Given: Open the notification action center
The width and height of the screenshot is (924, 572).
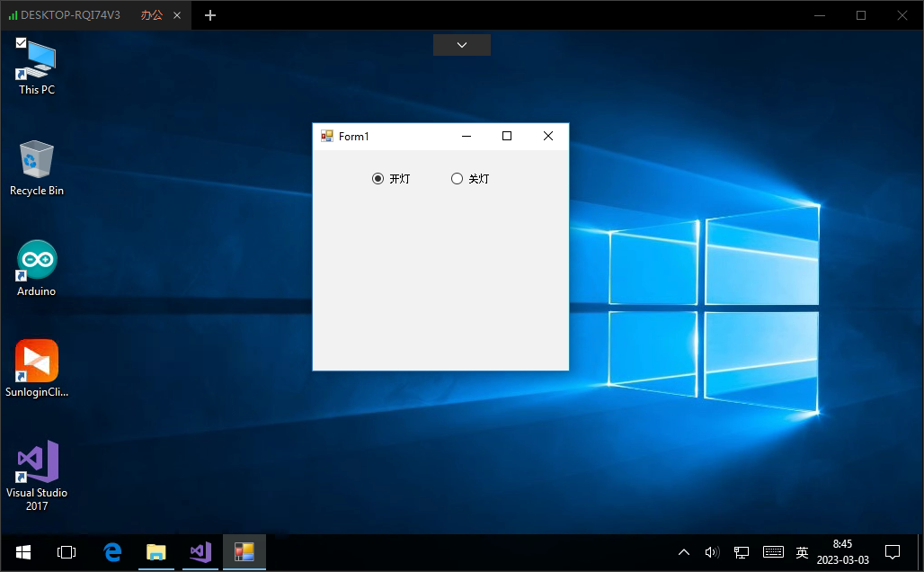Looking at the screenshot, I should pos(893,552).
